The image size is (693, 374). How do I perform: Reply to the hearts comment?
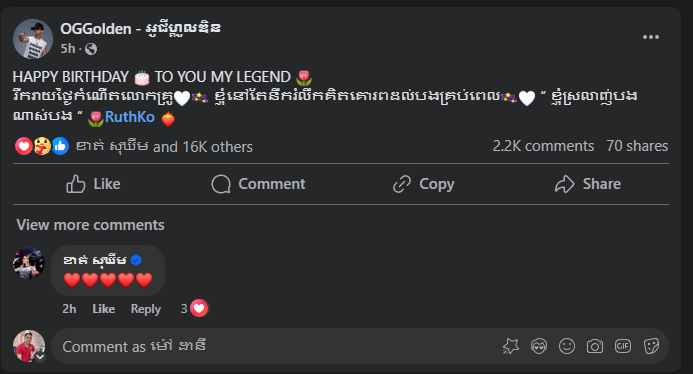click(x=145, y=309)
